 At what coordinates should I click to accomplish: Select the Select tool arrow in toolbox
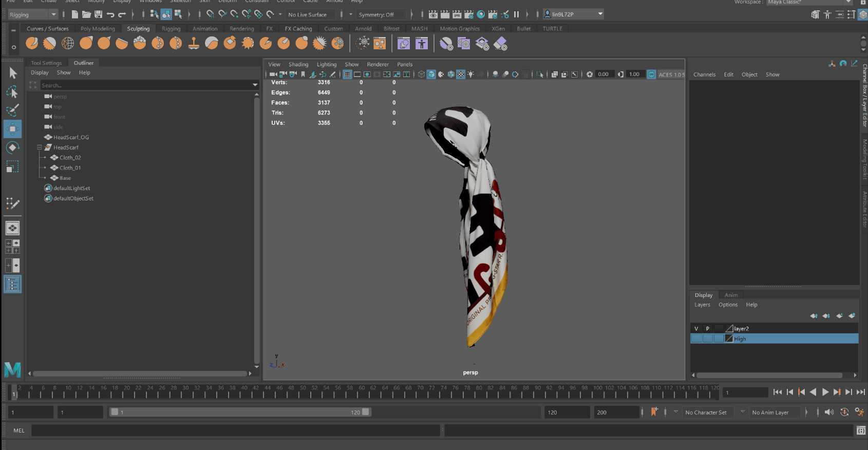click(13, 73)
